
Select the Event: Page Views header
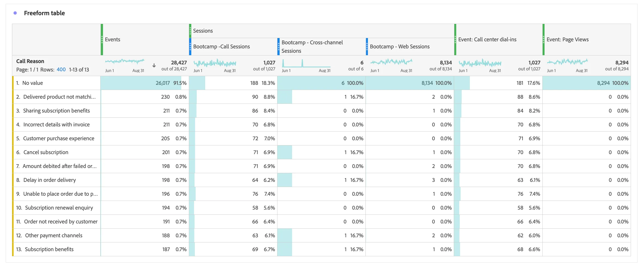[x=587, y=39]
